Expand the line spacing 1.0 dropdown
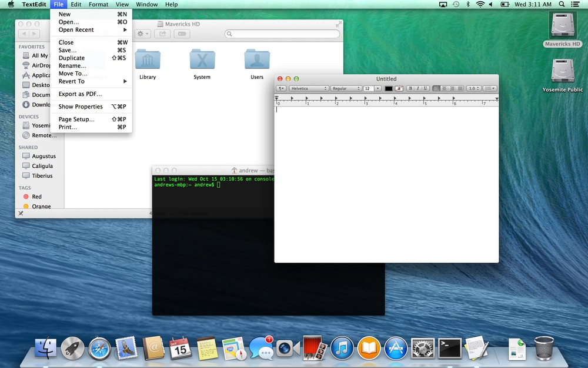This screenshot has width=588, height=368. pos(473,88)
